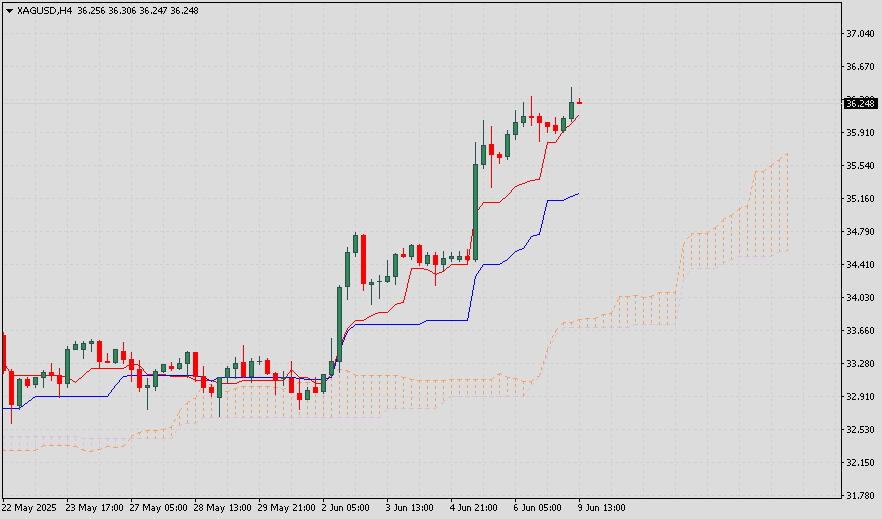The height and width of the screenshot is (519, 882).
Task: Select the 4 Jun 21:00 time label
Action: [474, 508]
